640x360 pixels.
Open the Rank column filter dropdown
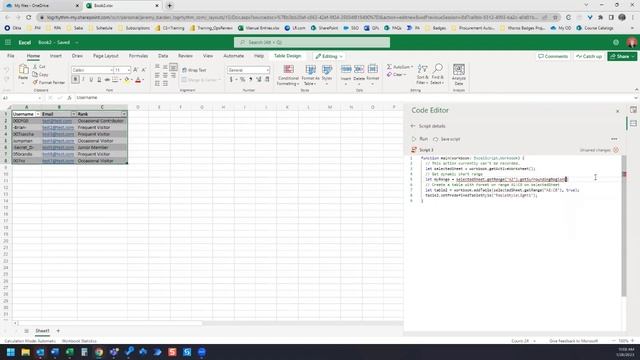[124, 114]
